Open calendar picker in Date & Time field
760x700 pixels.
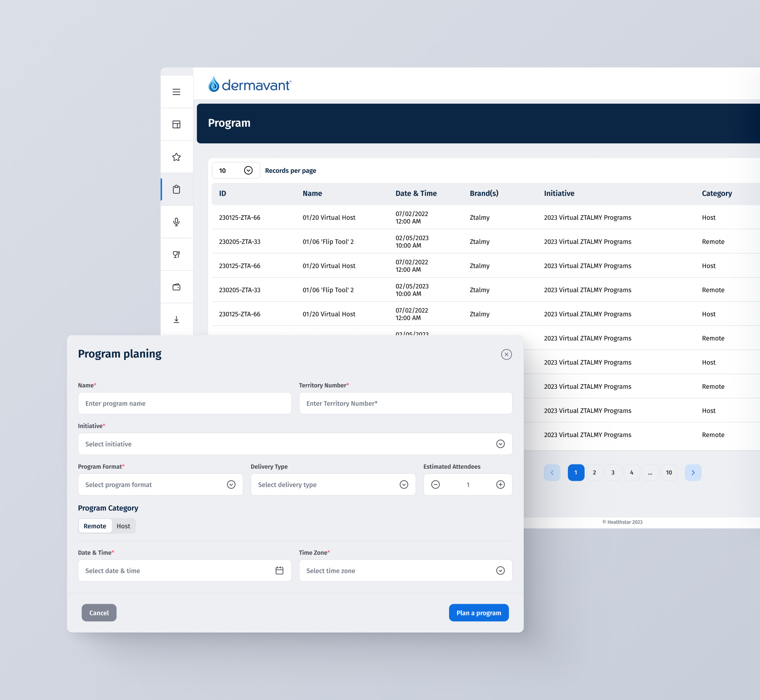(279, 570)
